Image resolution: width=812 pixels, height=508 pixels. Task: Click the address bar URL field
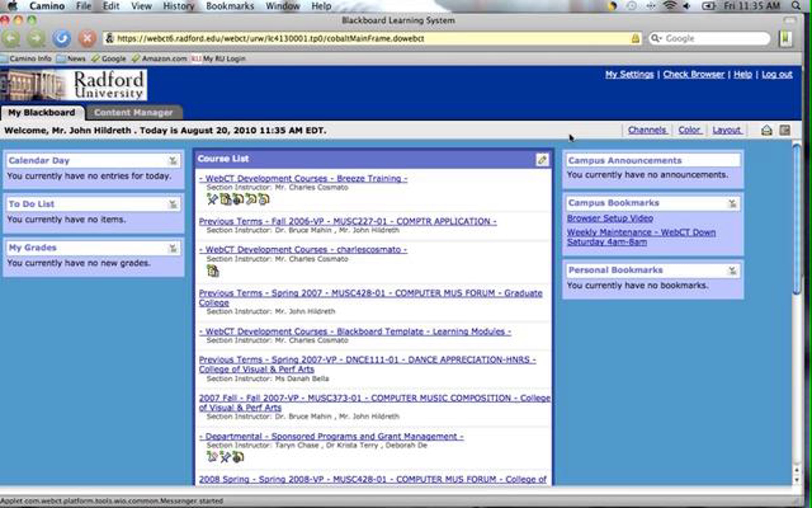pos(371,38)
